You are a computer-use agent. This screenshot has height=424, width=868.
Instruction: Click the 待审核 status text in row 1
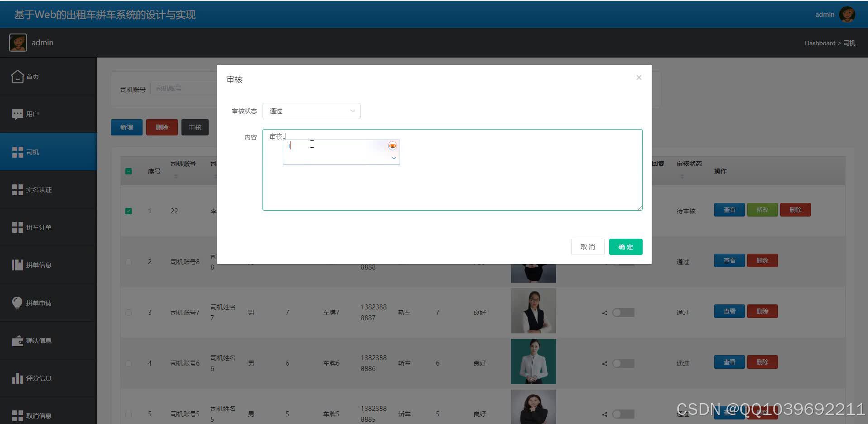coord(686,211)
